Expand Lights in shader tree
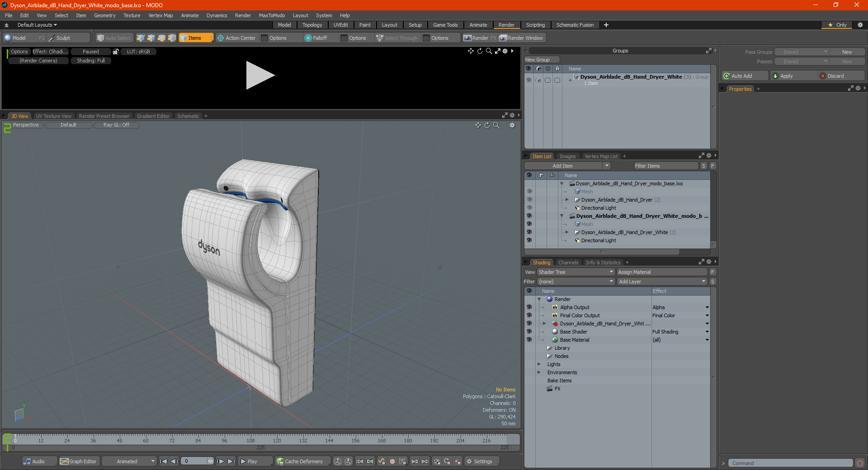Viewport: 868px width, 470px height. tap(539, 364)
